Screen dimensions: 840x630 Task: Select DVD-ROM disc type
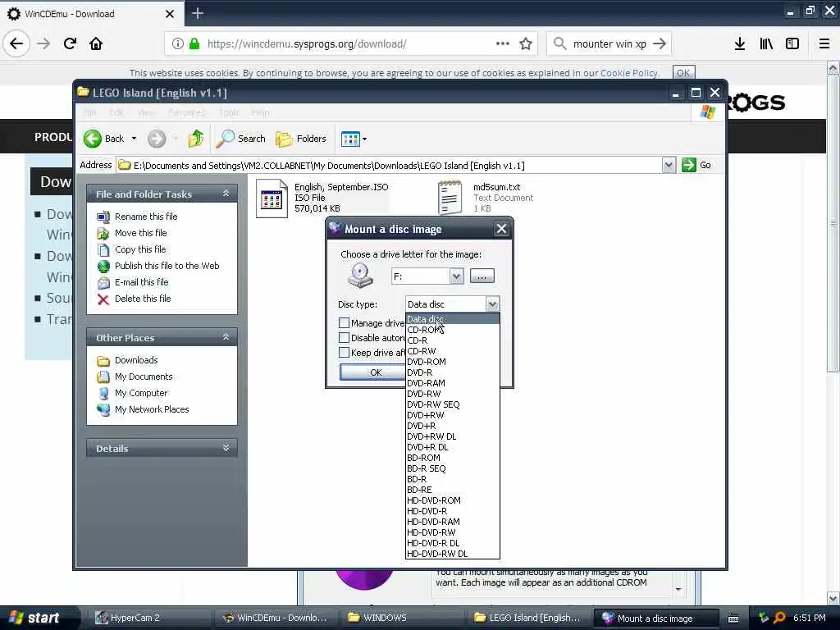(453, 362)
